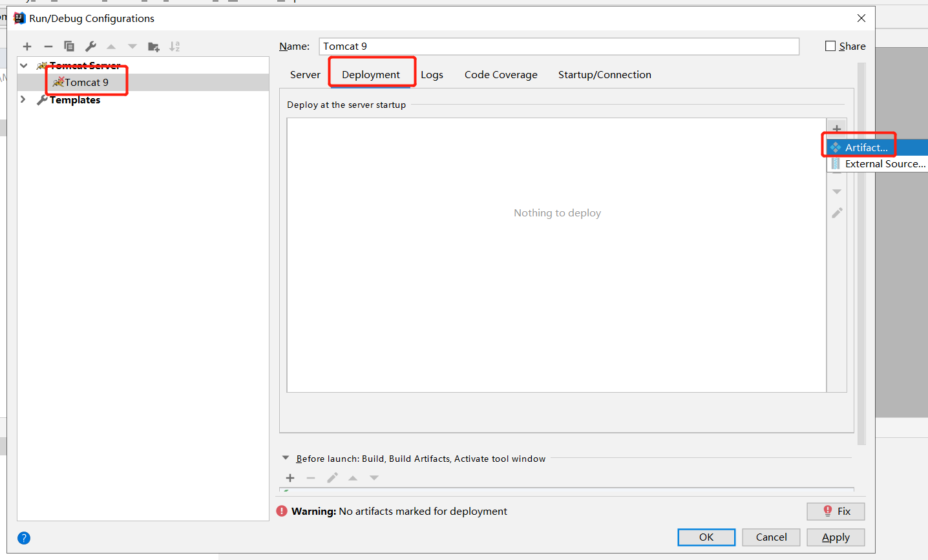This screenshot has width=928, height=560.
Task: Click the red warning icon
Action: pos(282,511)
